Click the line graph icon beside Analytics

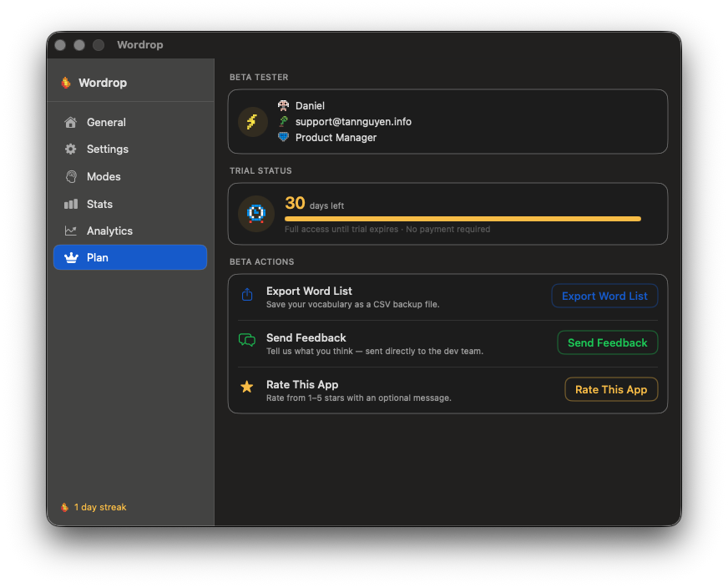pos(71,231)
